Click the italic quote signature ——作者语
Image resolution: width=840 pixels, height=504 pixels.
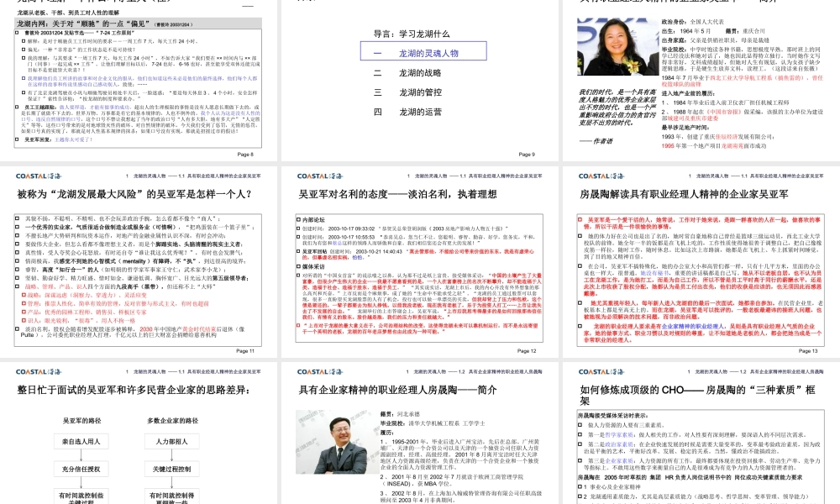[x=596, y=141]
